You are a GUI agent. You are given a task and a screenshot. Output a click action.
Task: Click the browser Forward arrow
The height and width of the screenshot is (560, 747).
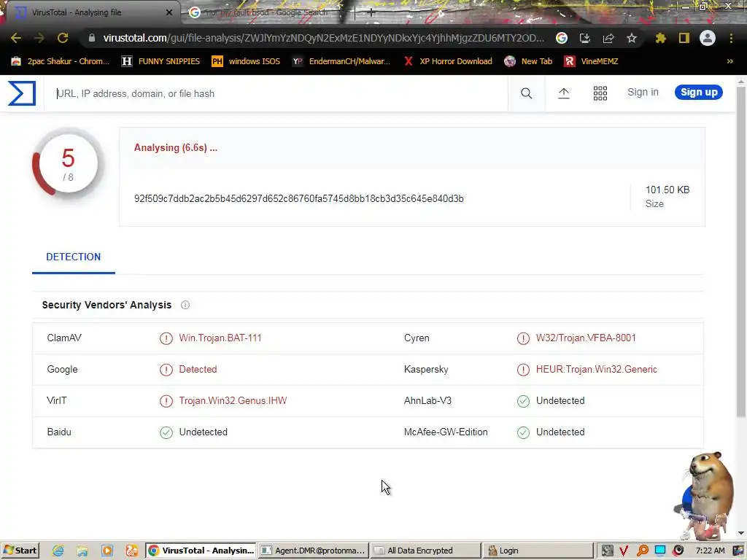click(39, 38)
